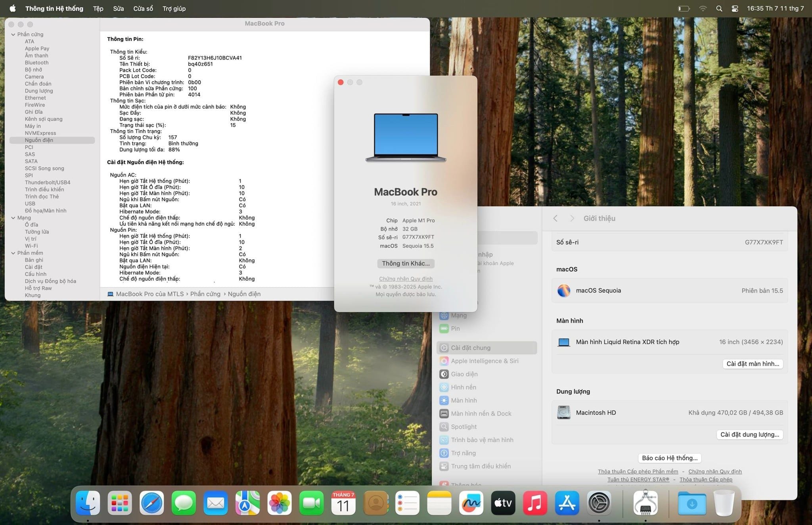Go back in System Settings
Image resolution: width=812 pixels, height=525 pixels.
pos(555,218)
